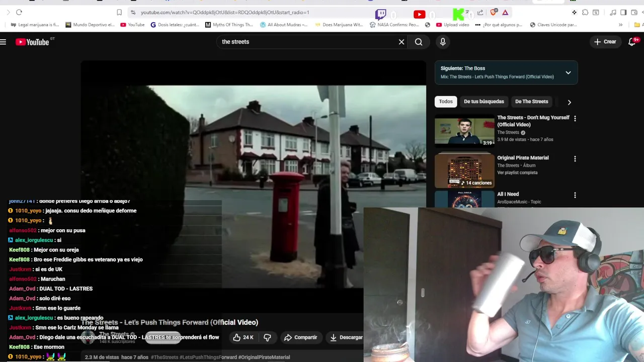Bookmark this page via the bookmark icon
The height and width of the screenshot is (362, 644).
pyautogui.click(x=119, y=12)
